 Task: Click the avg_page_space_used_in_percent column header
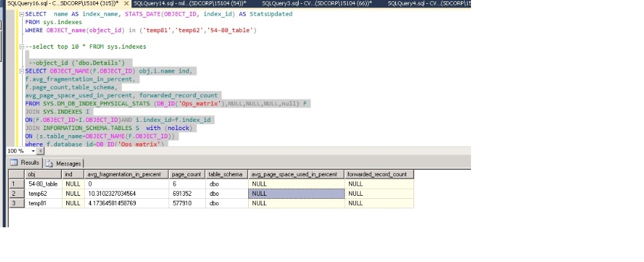tap(296, 174)
